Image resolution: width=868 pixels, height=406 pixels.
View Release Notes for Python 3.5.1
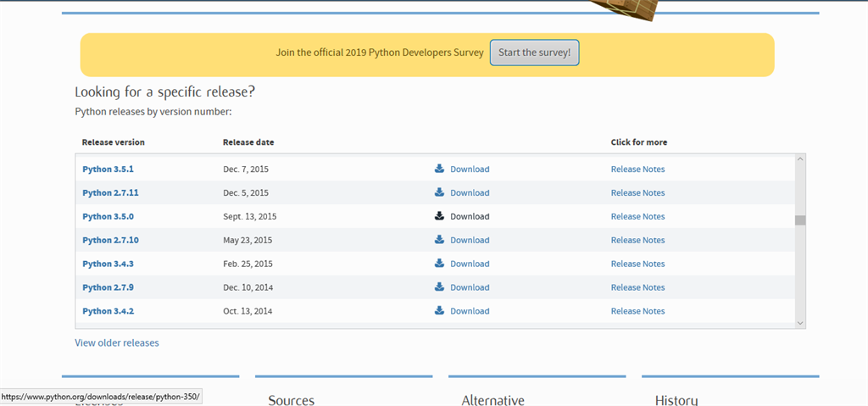(x=637, y=169)
